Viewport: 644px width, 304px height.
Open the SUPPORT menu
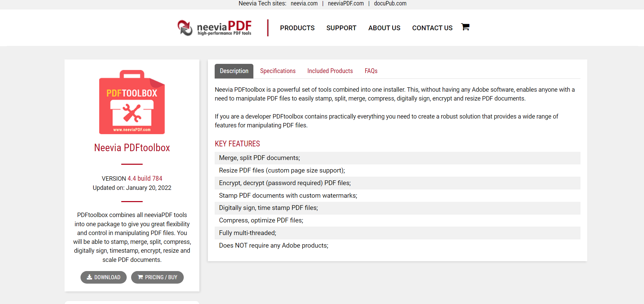(341, 28)
